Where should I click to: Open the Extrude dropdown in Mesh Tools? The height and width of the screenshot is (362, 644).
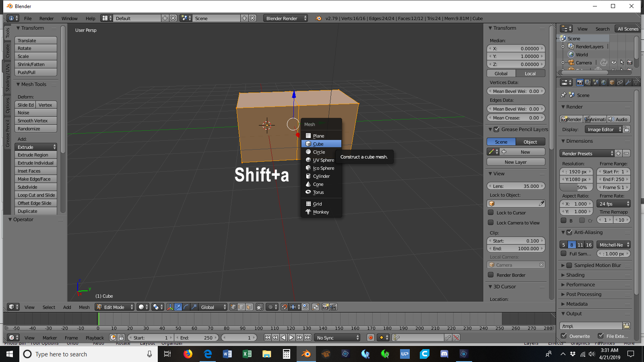click(x=36, y=147)
